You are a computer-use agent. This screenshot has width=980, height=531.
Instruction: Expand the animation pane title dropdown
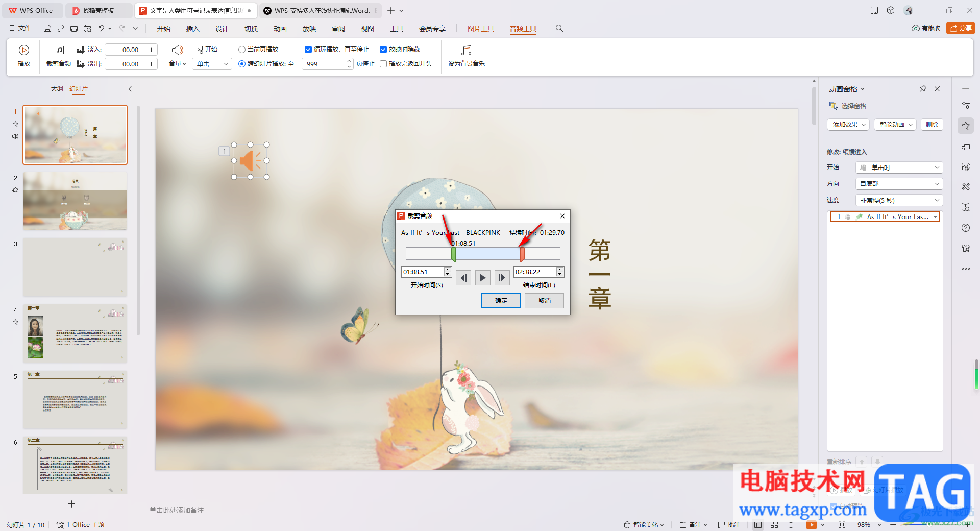coord(863,89)
